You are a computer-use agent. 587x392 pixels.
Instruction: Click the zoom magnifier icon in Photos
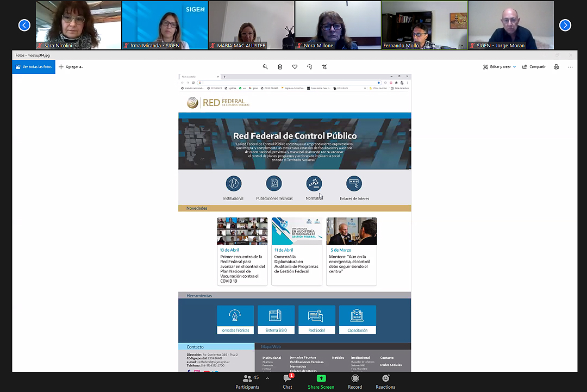(x=265, y=67)
